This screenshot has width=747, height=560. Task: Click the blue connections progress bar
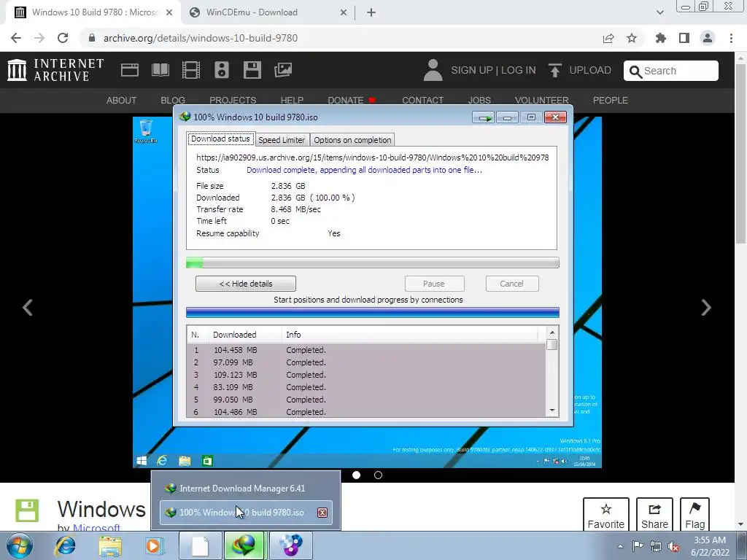(373, 312)
